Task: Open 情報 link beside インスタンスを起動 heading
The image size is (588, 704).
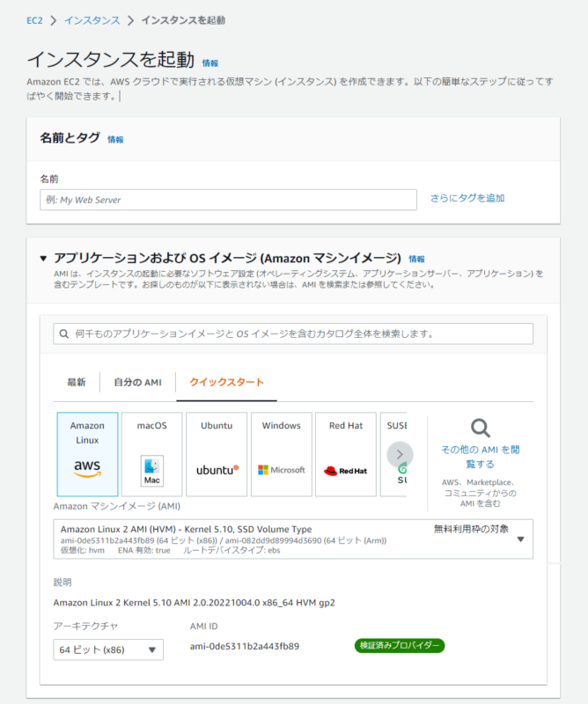Action: pos(209,63)
